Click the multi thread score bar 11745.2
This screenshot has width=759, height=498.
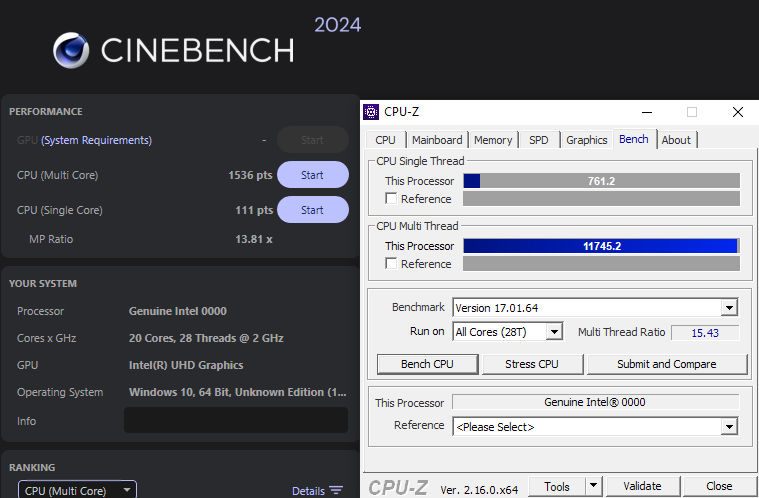[x=601, y=245]
